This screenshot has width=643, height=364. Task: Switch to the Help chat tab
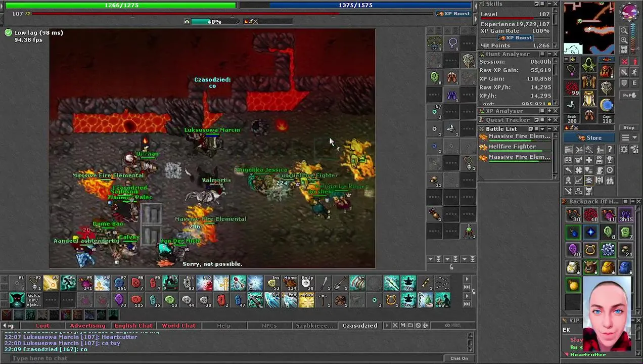tap(223, 326)
